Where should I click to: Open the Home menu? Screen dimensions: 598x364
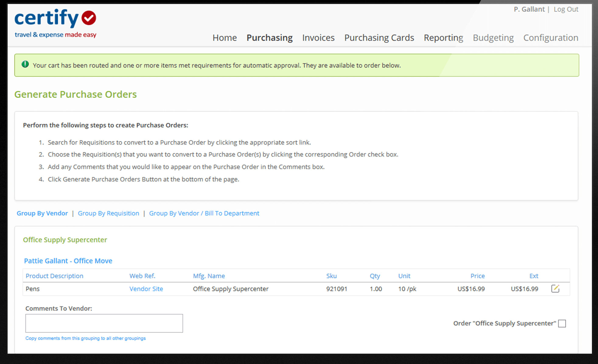[225, 38]
